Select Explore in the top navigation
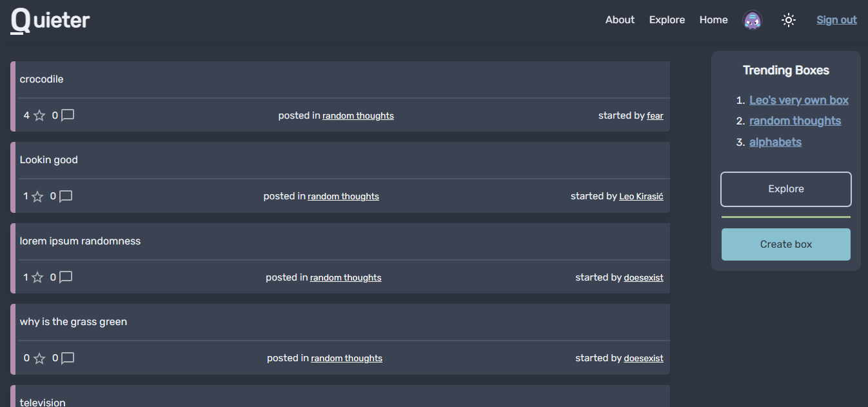The image size is (868, 407). [x=667, y=20]
